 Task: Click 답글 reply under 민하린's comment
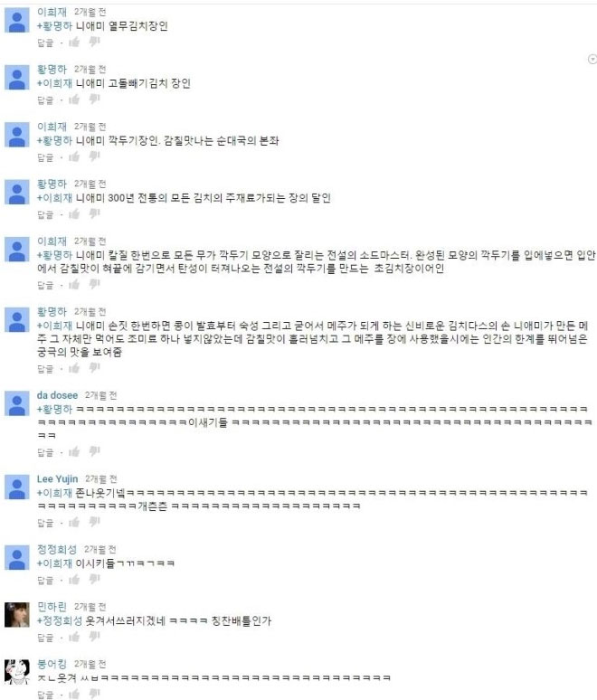pos(45,638)
